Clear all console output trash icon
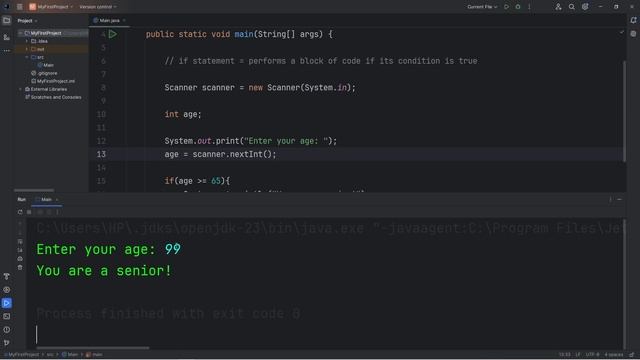 click(x=20, y=268)
